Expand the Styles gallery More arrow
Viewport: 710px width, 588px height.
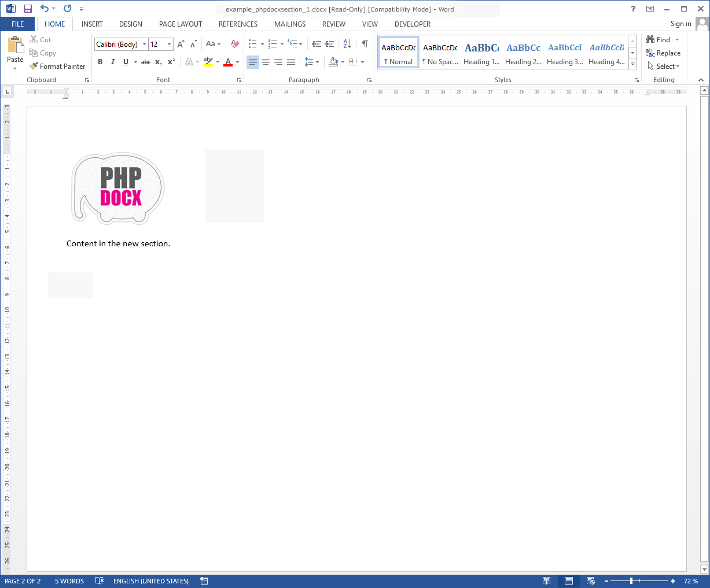tap(632, 64)
